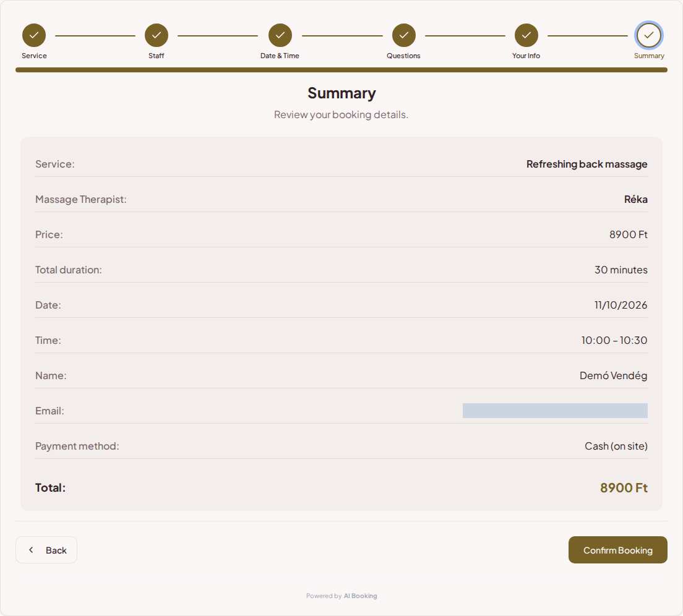The height and width of the screenshot is (616, 683).
Task: Go to the Staff step checkmark circle
Action: coord(157,35)
